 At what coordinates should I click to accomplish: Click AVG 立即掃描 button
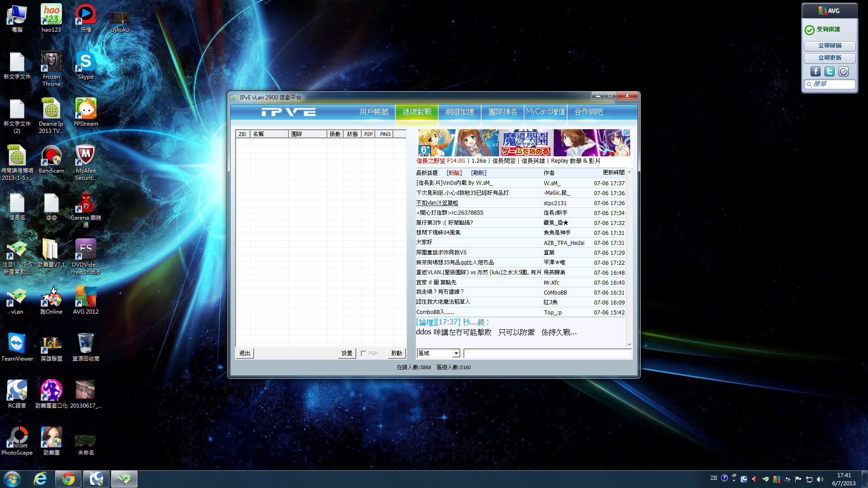[829, 46]
